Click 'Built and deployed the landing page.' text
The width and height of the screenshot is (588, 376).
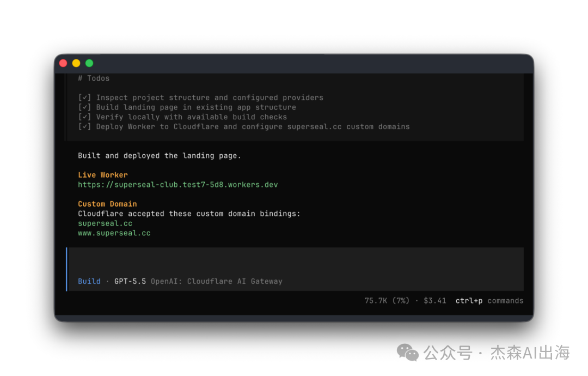[x=160, y=156]
